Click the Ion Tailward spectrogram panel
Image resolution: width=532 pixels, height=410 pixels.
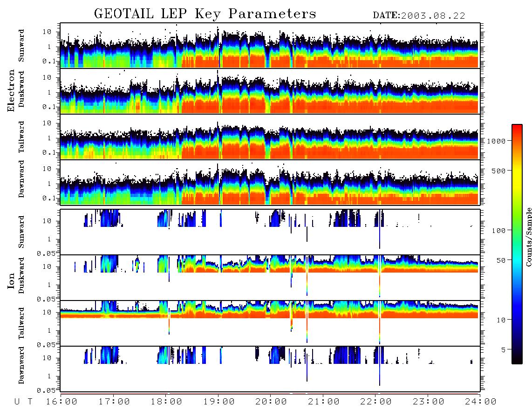[270, 323]
